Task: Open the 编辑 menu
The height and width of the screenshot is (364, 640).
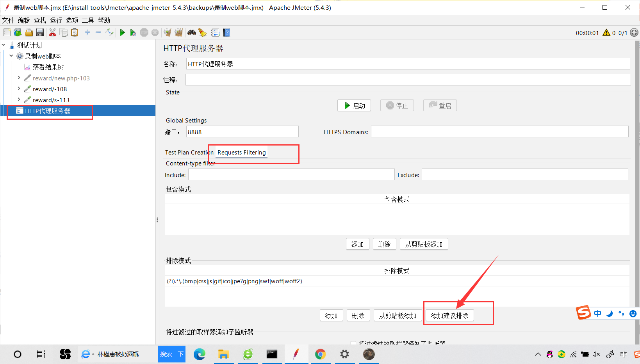Action: pos(24,20)
